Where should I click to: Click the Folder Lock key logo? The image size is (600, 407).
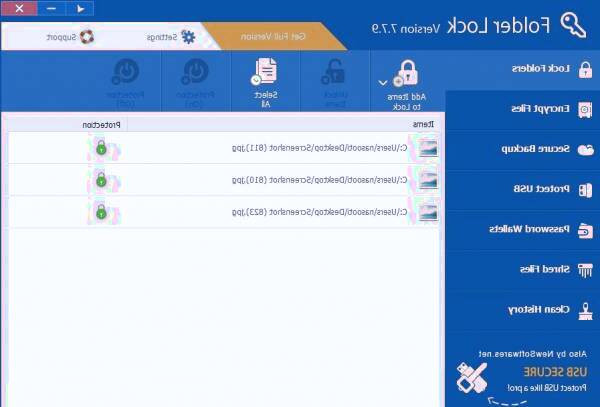573,25
